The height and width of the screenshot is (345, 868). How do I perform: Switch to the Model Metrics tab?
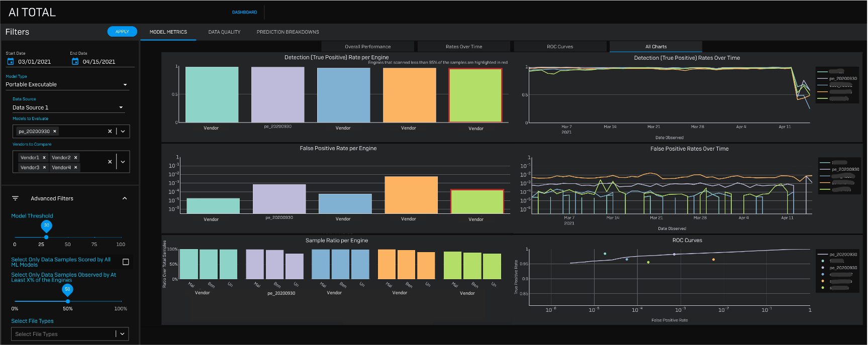(x=168, y=32)
